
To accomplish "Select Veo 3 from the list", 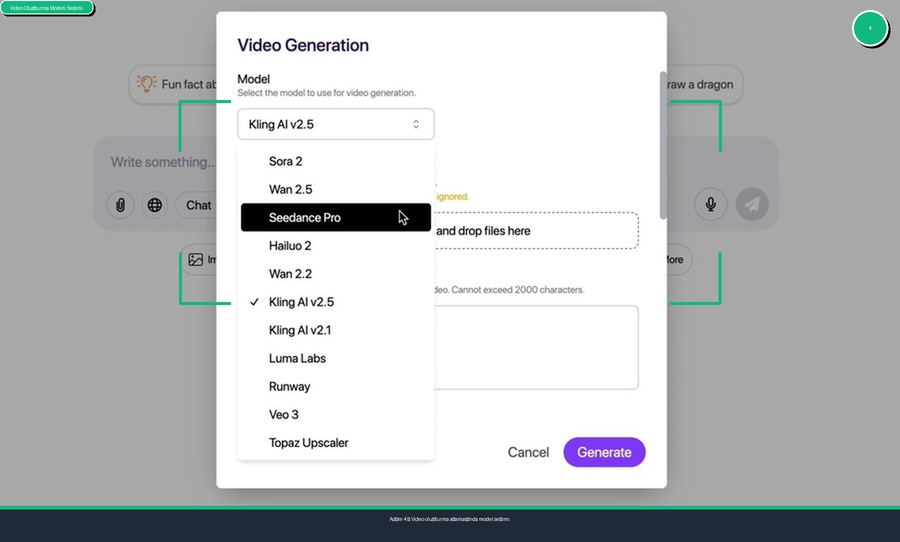I will (x=283, y=414).
